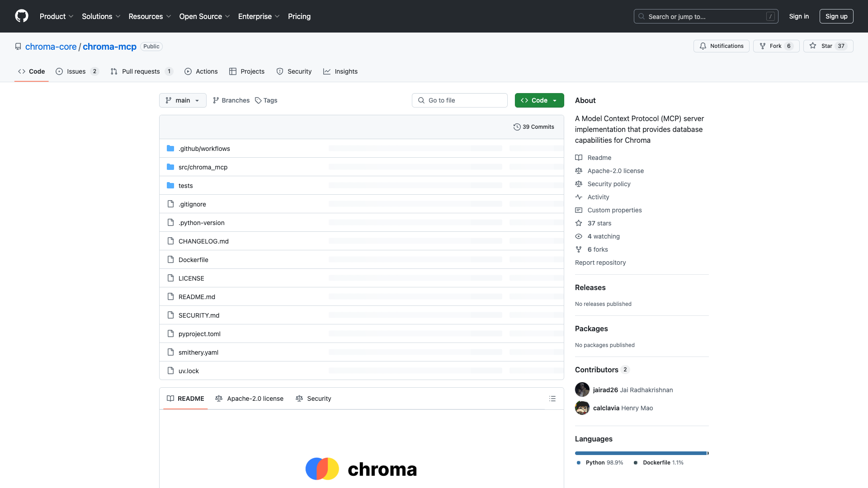Click the Dockerfile file icon
This screenshot has height=488, width=868.
(170, 259)
